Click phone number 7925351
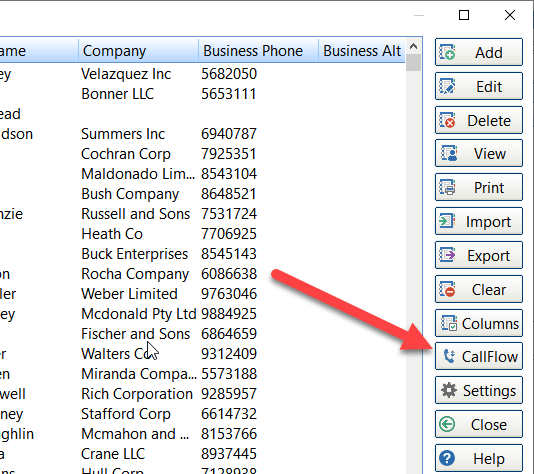The width and height of the screenshot is (534, 474). [229, 154]
